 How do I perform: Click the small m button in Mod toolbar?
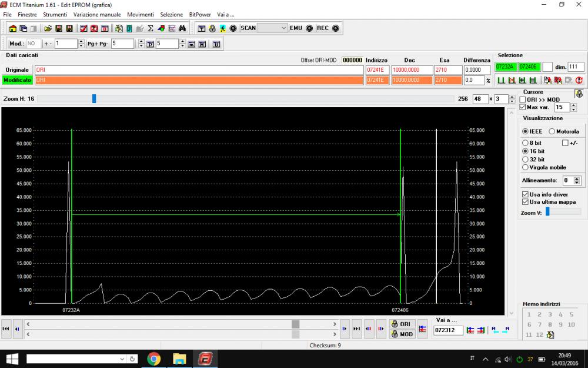192,44
